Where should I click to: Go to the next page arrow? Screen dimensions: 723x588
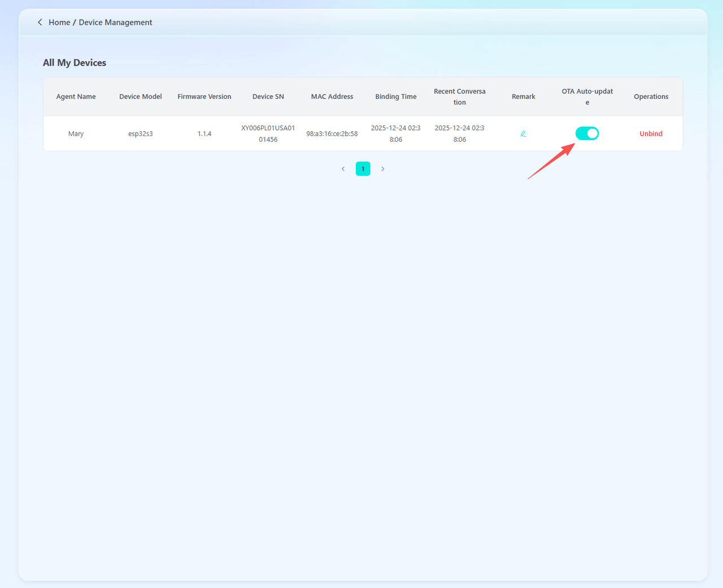click(383, 169)
